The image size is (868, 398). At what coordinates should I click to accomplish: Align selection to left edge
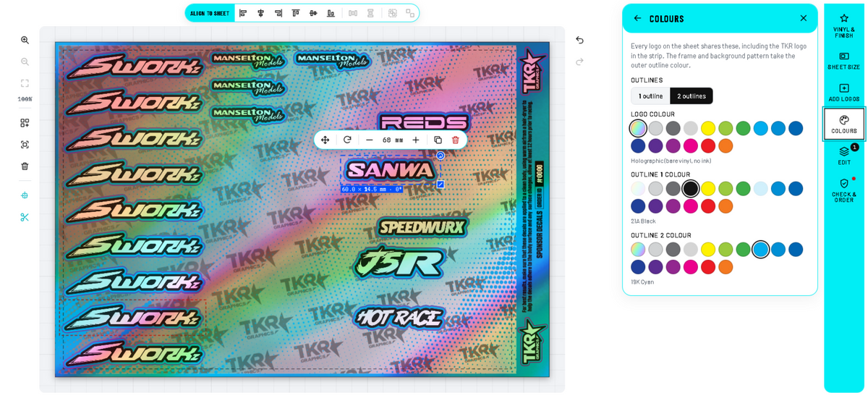coord(243,13)
